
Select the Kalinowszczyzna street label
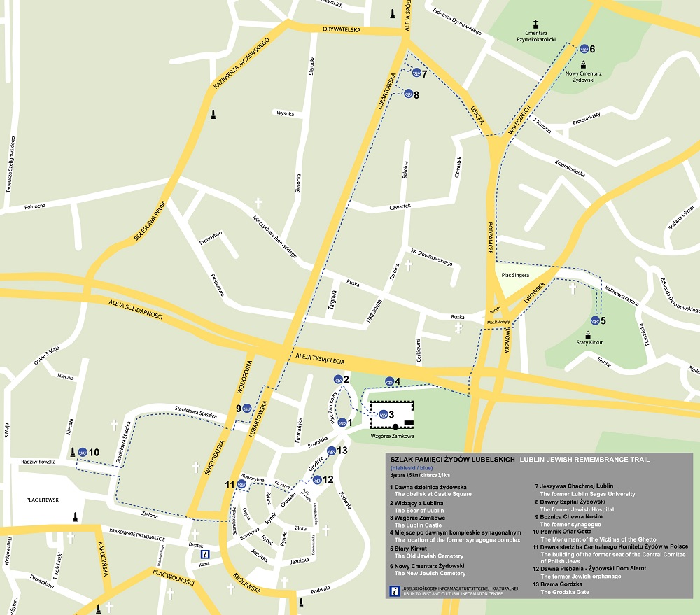(x=622, y=296)
